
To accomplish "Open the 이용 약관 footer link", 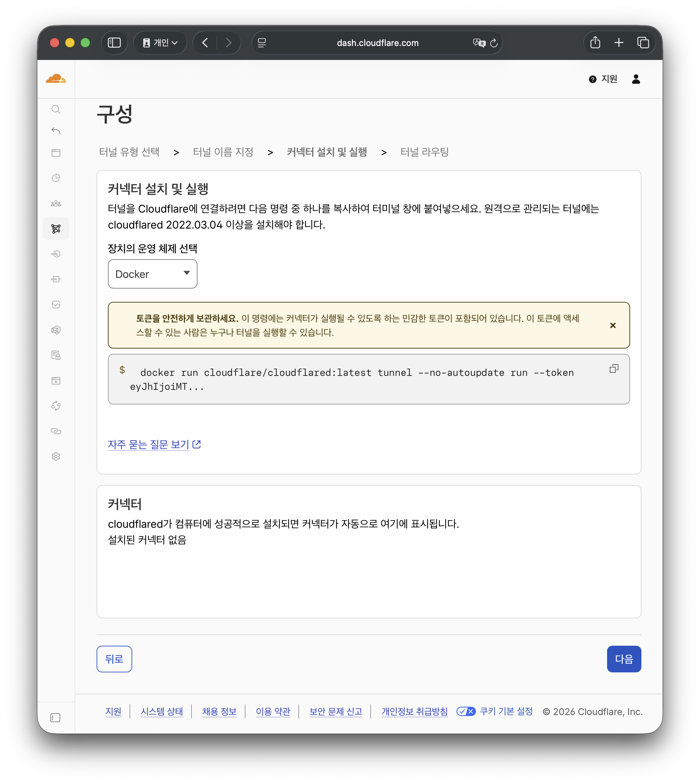I will pyautogui.click(x=273, y=711).
